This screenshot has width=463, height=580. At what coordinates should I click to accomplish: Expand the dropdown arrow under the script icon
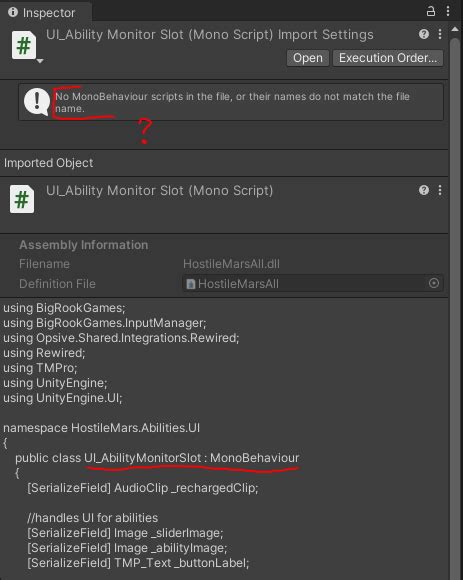[x=40, y=61]
